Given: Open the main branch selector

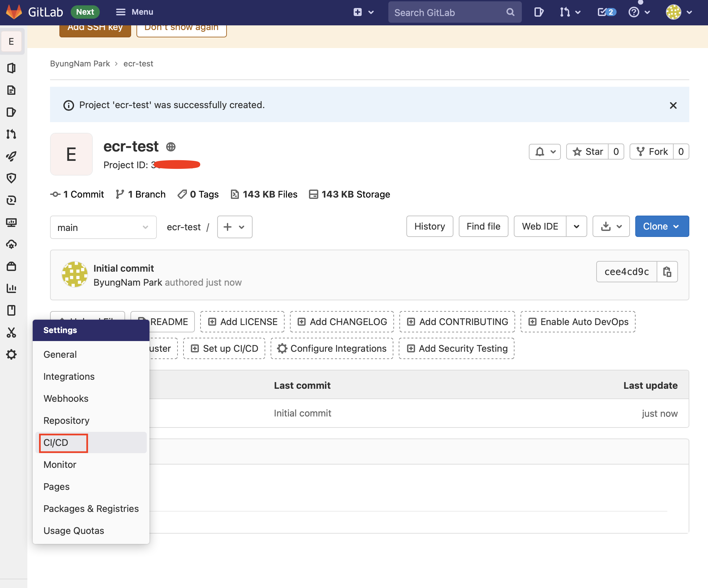Looking at the screenshot, I should click(103, 228).
